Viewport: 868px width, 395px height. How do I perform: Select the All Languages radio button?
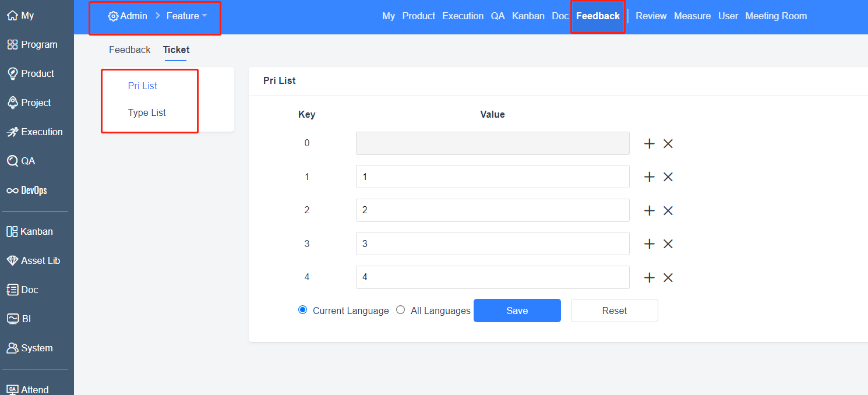[x=400, y=310]
